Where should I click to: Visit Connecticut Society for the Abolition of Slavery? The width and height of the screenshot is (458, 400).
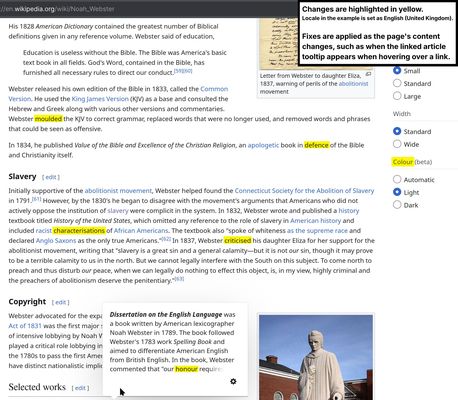(304, 191)
